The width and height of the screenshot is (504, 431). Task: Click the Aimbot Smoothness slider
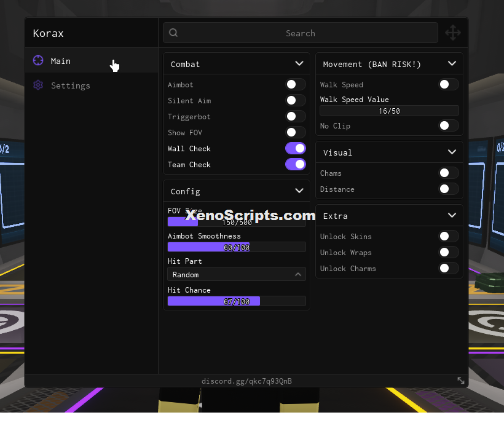237,247
